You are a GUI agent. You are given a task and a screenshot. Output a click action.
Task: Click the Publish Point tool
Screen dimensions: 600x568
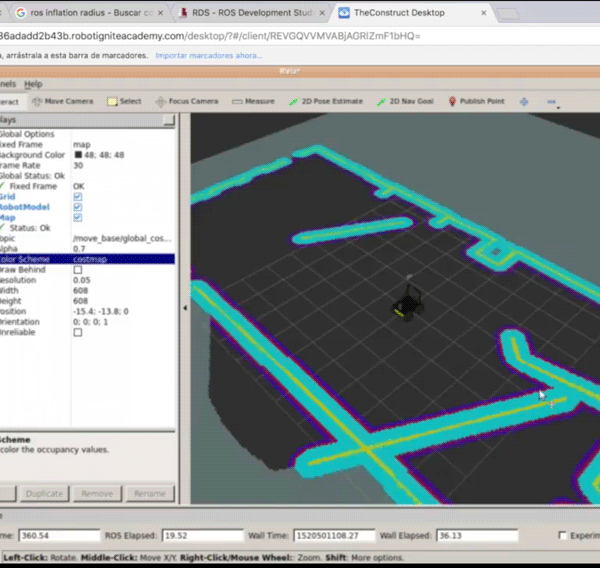click(477, 101)
